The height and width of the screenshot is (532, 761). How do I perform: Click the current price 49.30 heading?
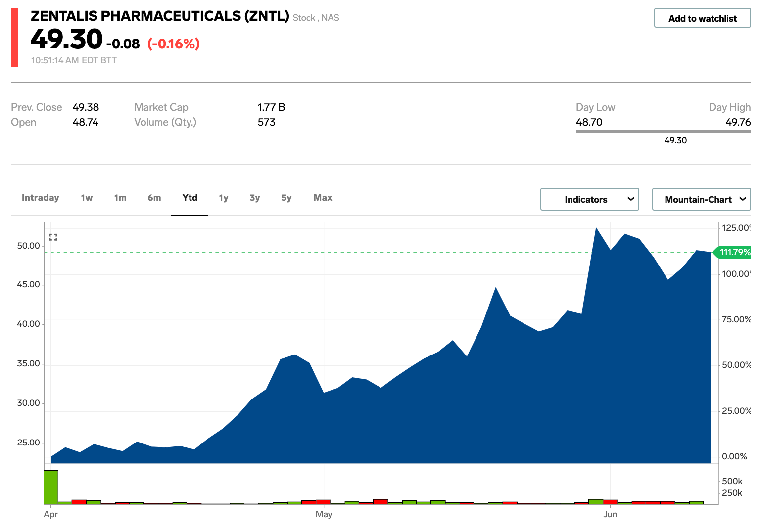[x=67, y=39]
